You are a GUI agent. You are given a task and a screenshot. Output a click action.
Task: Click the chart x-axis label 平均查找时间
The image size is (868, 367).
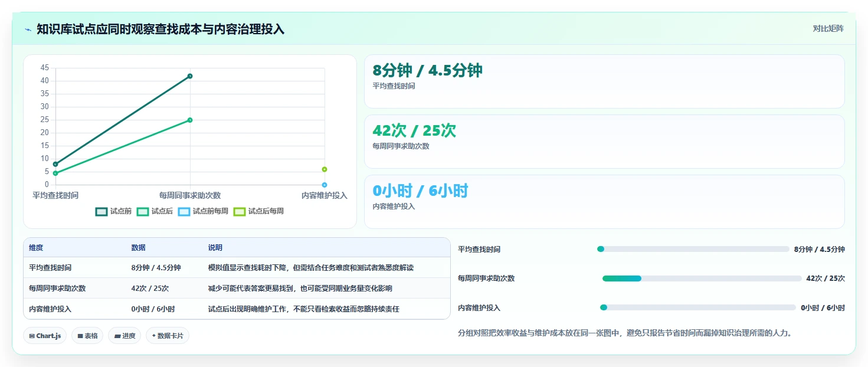55,195
